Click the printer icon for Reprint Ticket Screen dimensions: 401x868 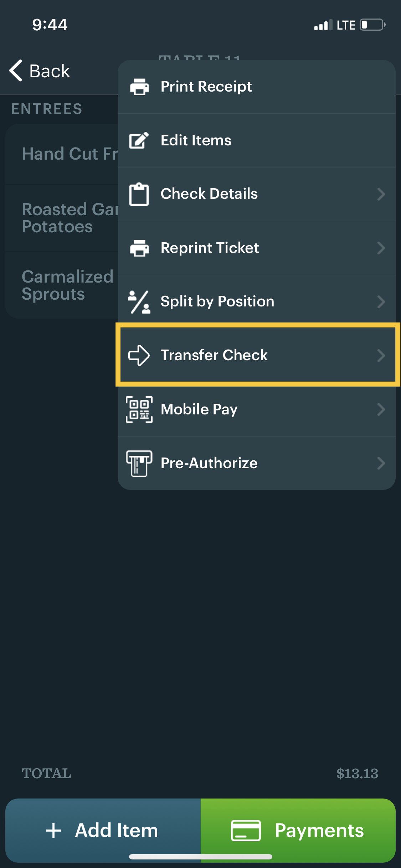pyautogui.click(x=139, y=248)
